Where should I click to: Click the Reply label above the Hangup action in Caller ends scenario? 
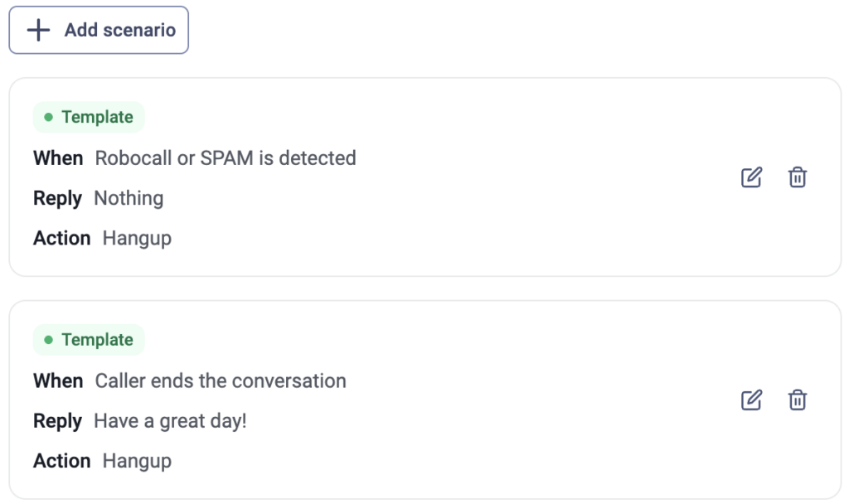(57, 421)
